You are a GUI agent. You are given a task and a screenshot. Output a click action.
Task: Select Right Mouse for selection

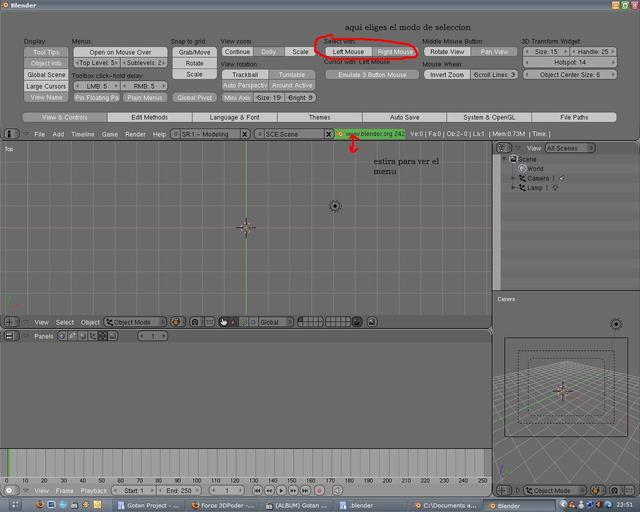pos(395,52)
